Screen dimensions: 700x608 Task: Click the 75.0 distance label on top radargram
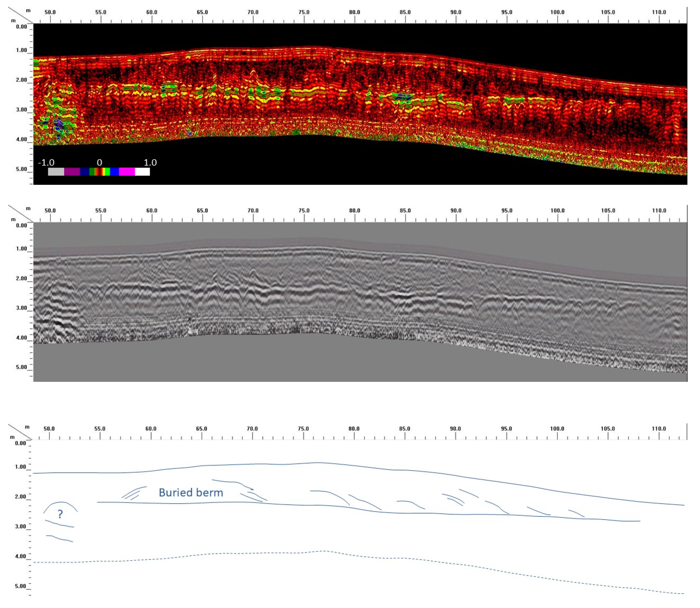(x=304, y=12)
